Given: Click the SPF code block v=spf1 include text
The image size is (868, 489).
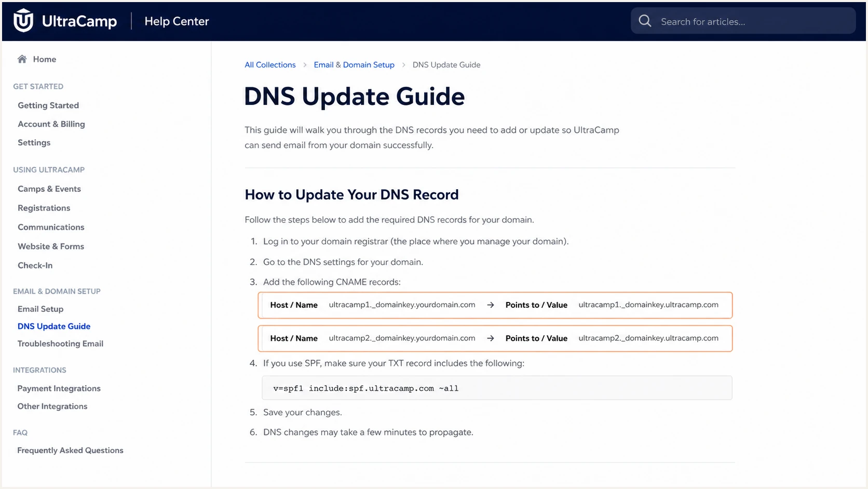Looking at the screenshot, I should click(x=366, y=388).
